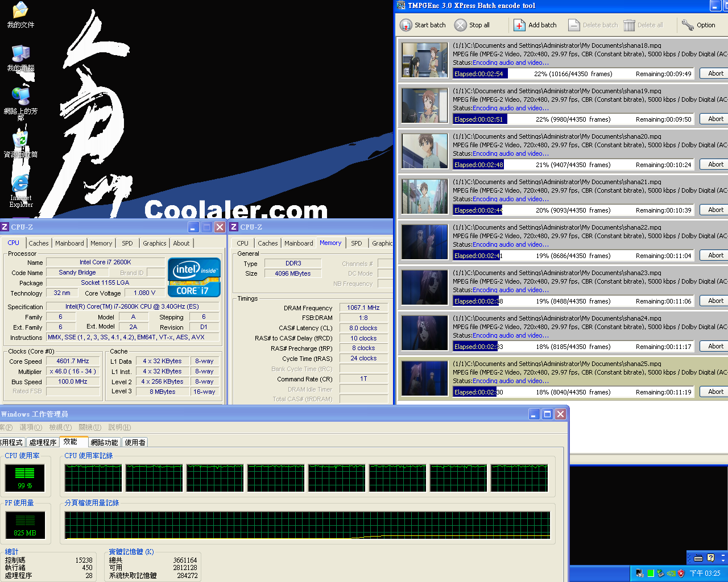Open the Users tab in Task Manager
This screenshot has height=582, width=728.
point(135,442)
